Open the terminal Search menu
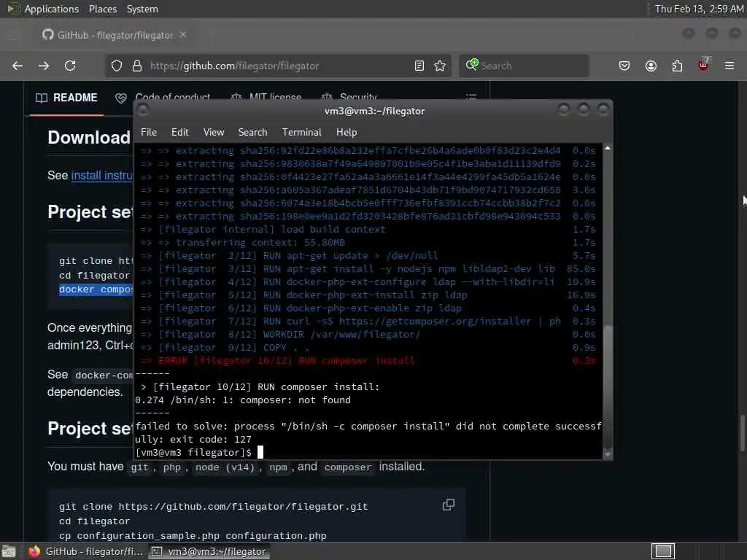Viewport: 747px width, 560px height. click(253, 133)
